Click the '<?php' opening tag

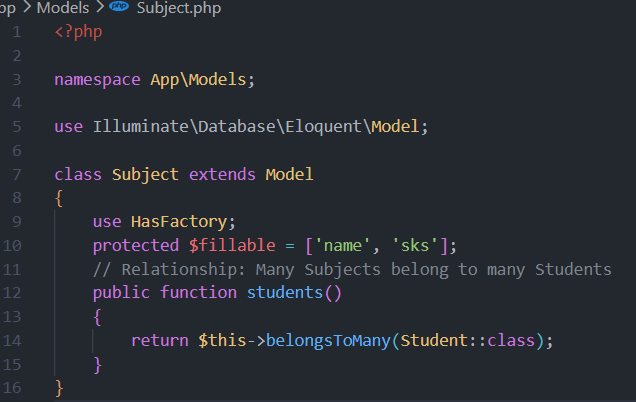pyautogui.click(x=78, y=32)
